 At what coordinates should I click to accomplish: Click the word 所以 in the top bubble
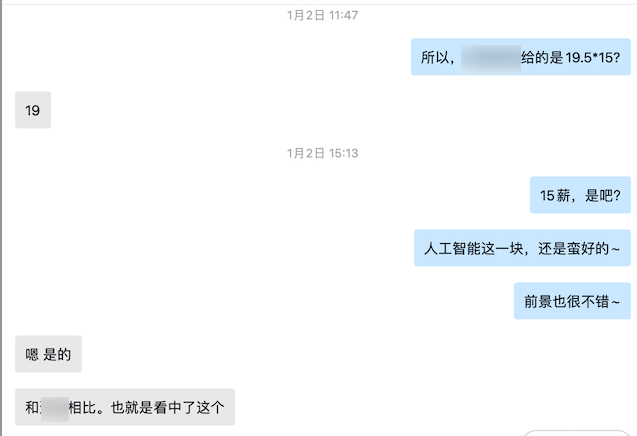[x=435, y=58]
